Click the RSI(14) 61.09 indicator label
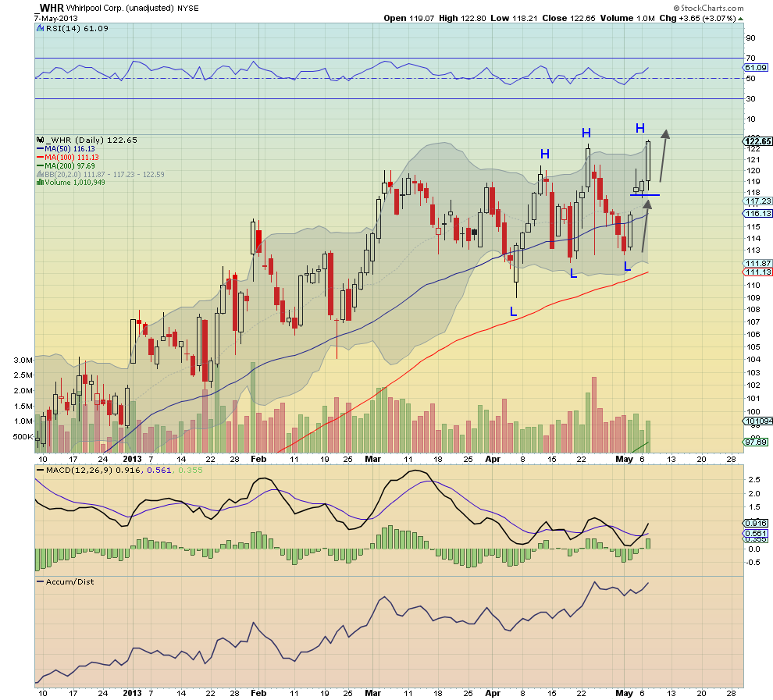The image size is (773, 700). click(x=77, y=29)
